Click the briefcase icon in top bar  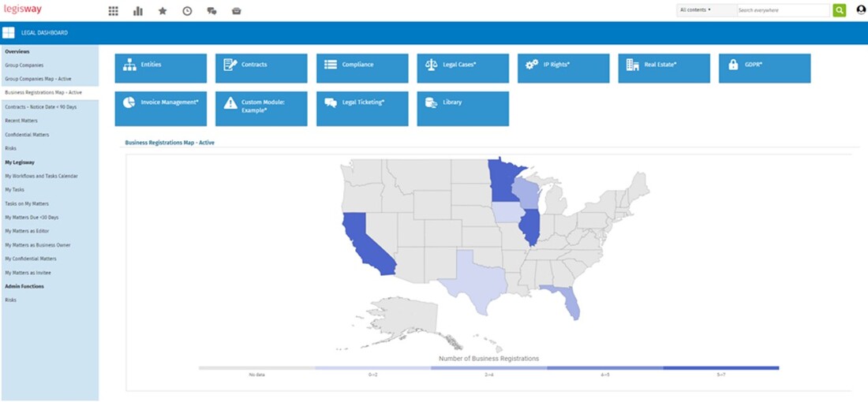click(236, 11)
